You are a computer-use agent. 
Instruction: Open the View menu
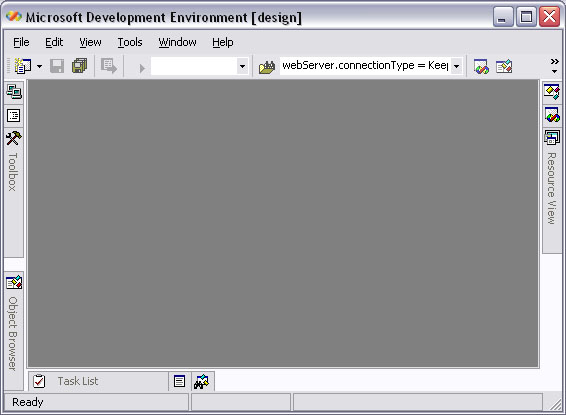(90, 42)
